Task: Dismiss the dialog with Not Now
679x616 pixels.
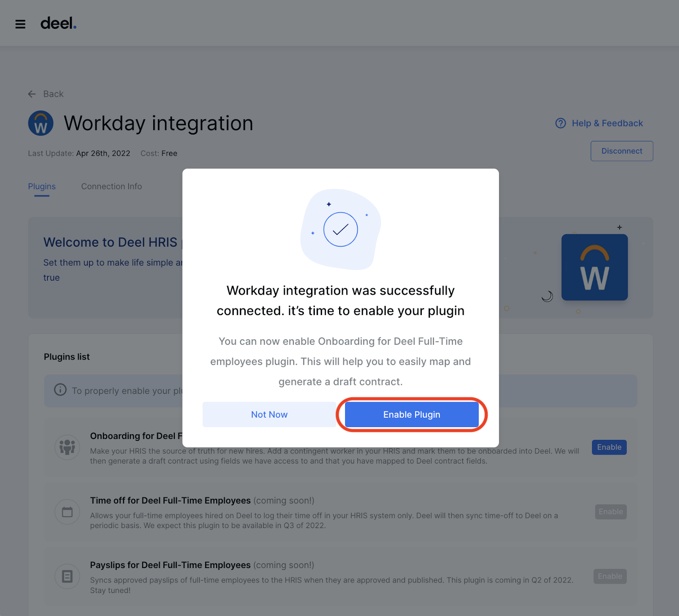Action: point(269,414)
